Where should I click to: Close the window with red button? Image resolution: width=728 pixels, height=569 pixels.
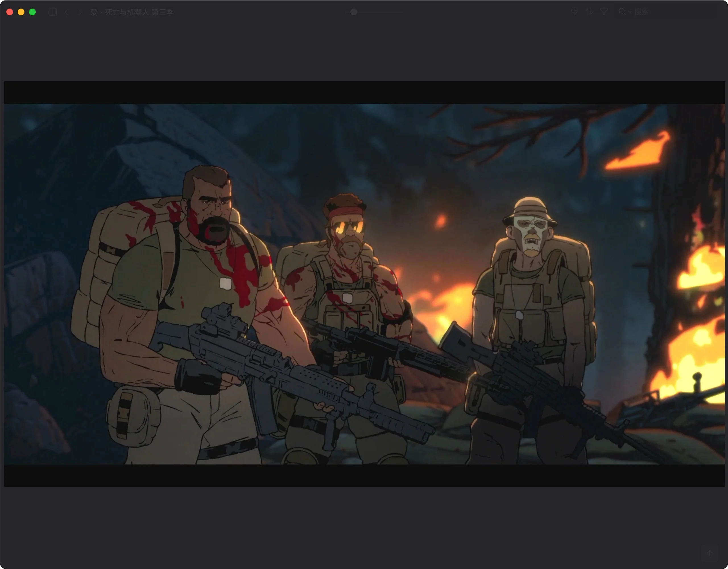(10, 12)
